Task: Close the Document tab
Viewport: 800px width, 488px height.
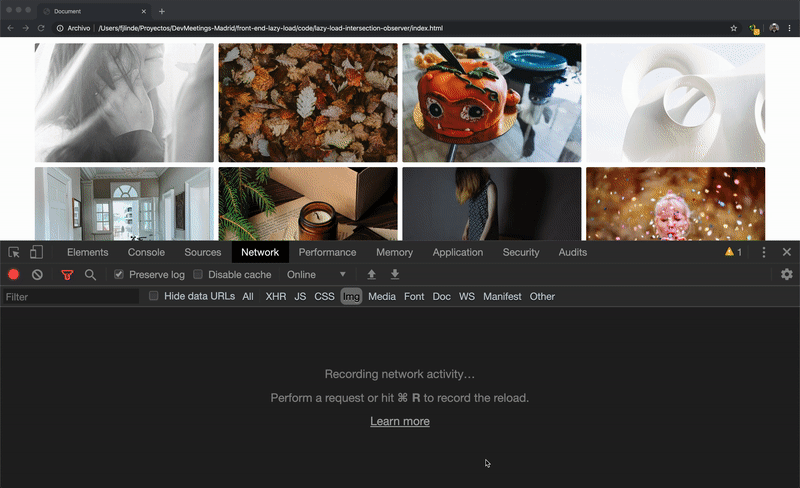Action: point(143,11)
